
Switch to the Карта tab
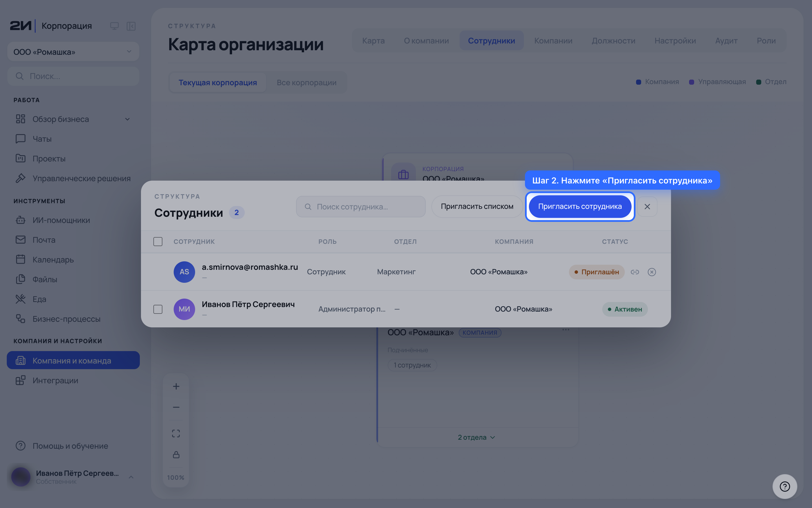pyautogui.click(x=374, y=41)
